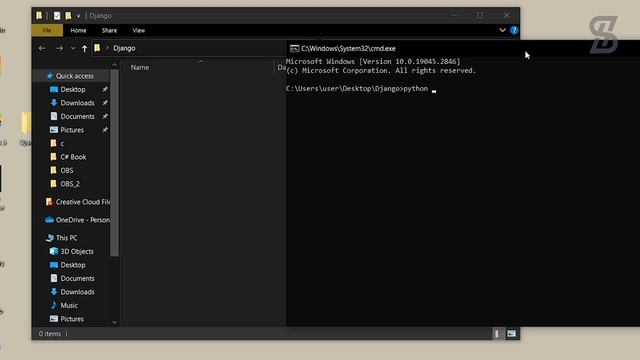Open pinned Pictures under Quick access
Image resolution: width=640 pixels, height=360 pixels.
point(72,130)
